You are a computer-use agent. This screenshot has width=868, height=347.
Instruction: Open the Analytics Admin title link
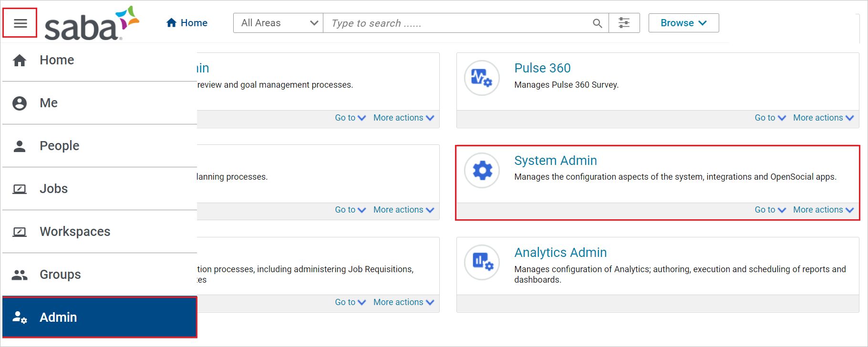tap(560, 253)
